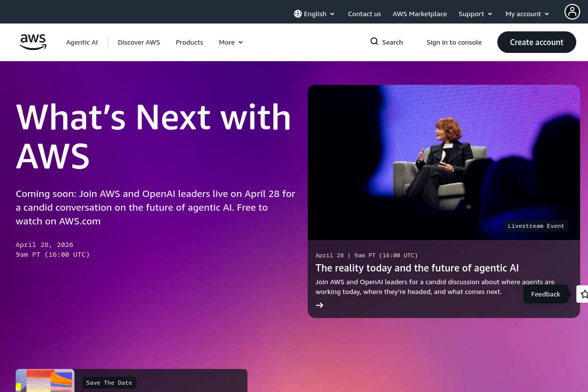Open the agentic AI event headline link
Viewport: 588px width, 392px height.
pos(417,268)
